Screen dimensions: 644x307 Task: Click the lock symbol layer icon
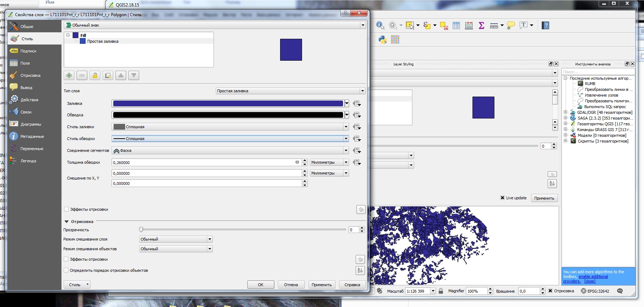(95, 75)
